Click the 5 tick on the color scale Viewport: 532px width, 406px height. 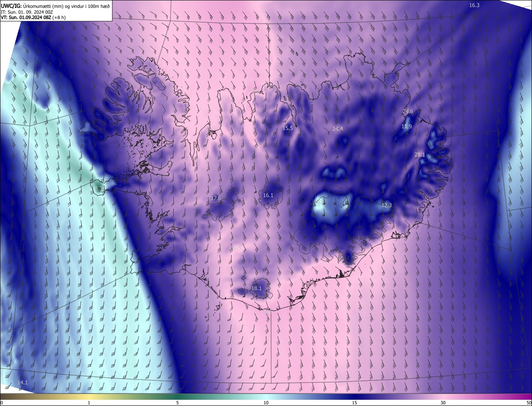(x=177, y=403)
